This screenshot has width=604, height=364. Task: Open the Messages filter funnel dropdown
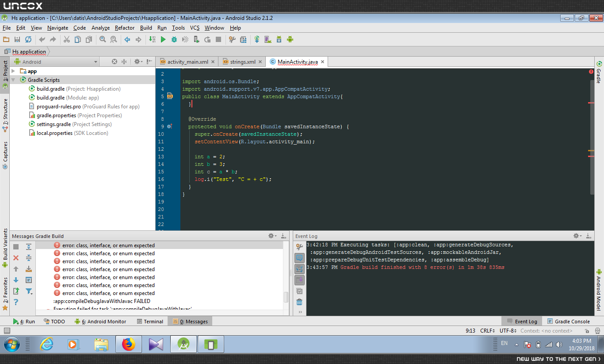point(29,291)
